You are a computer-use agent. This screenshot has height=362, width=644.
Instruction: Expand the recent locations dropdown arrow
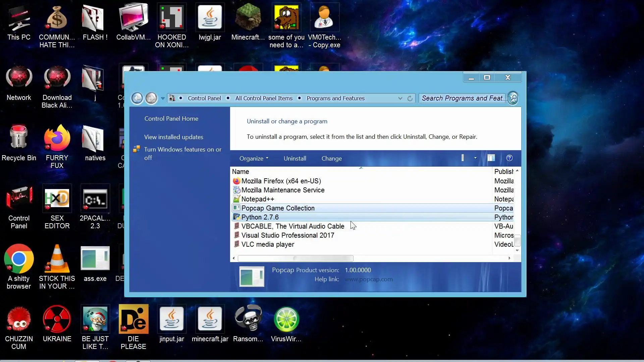pyautogui.click(x=163, y=98)
